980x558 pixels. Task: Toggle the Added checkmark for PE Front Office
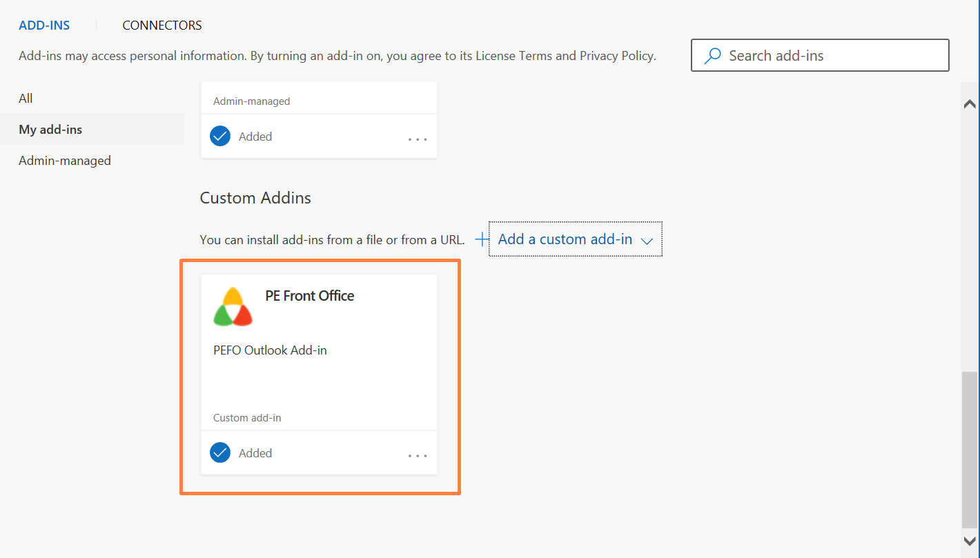(220, 453)
